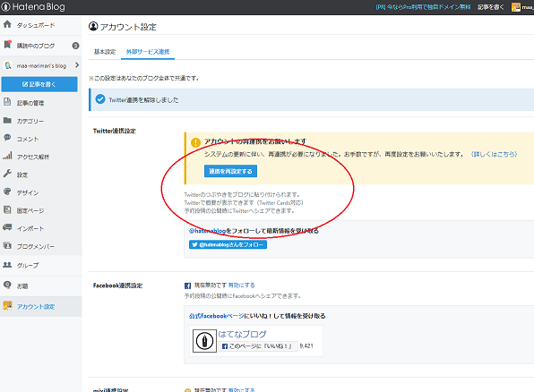534x392 pixels.
Task: Click 記事を書く in the top bar
Action: (x=491, y=7)
